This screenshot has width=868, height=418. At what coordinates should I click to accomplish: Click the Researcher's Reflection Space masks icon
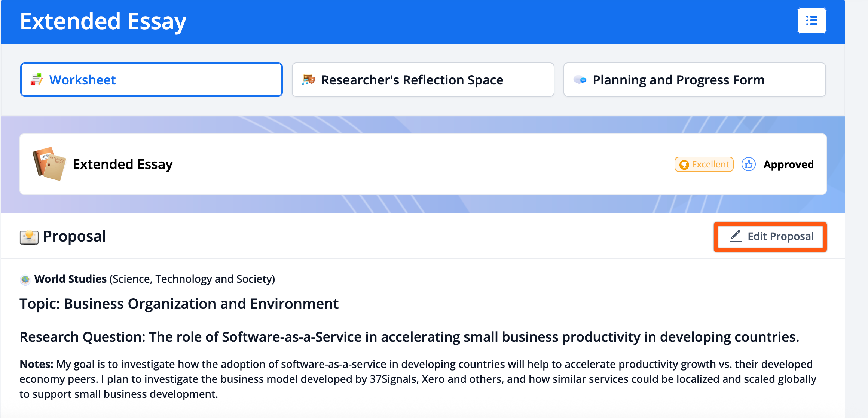click(x=308, y=80)
